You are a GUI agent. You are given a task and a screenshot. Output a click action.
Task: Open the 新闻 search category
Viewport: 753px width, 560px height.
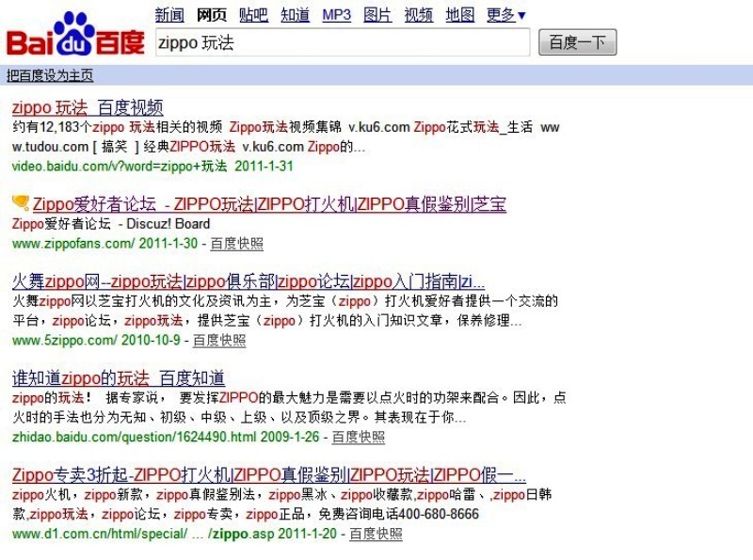(169, 14)
